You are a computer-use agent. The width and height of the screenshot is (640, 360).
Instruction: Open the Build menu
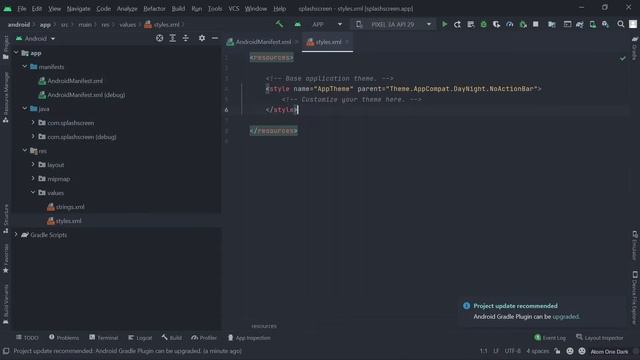(178, 9)
